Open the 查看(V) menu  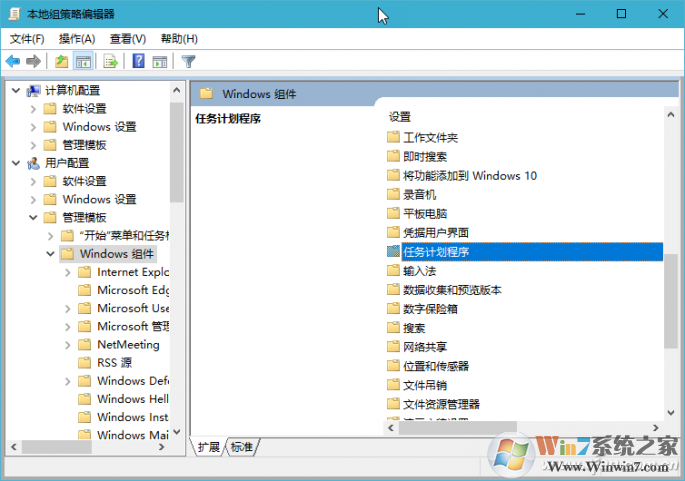[128, 39]
